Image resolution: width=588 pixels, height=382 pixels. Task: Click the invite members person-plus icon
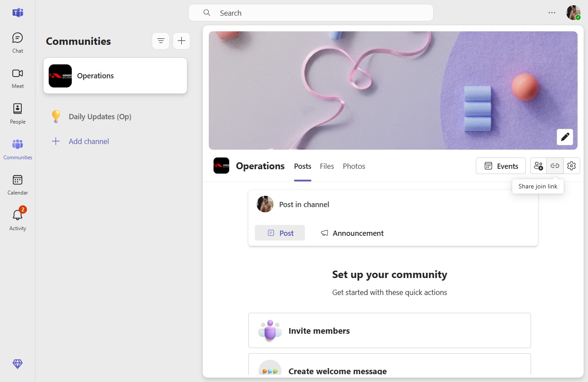(538, 166)
